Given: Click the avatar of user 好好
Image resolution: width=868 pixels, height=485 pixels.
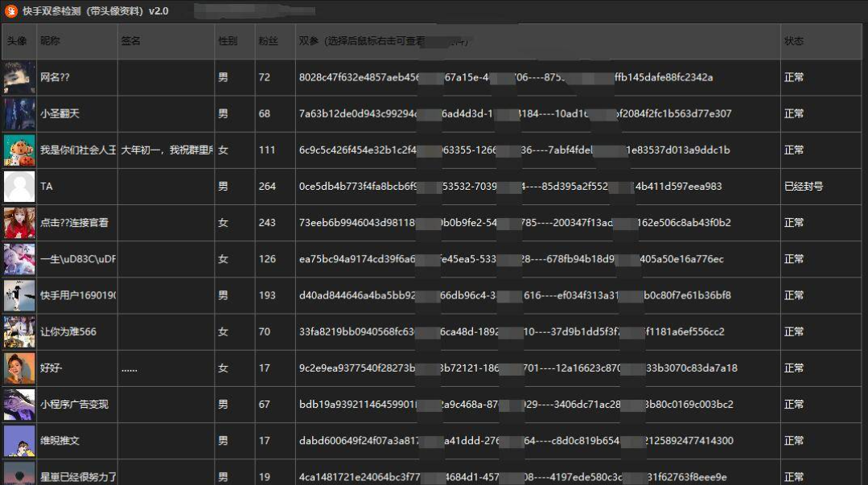Looking at the screenshot, I should [x=19, y=368].
